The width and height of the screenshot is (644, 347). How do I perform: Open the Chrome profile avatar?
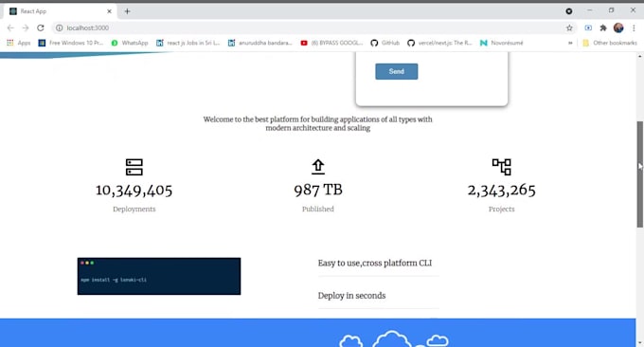tap(618, 27)
